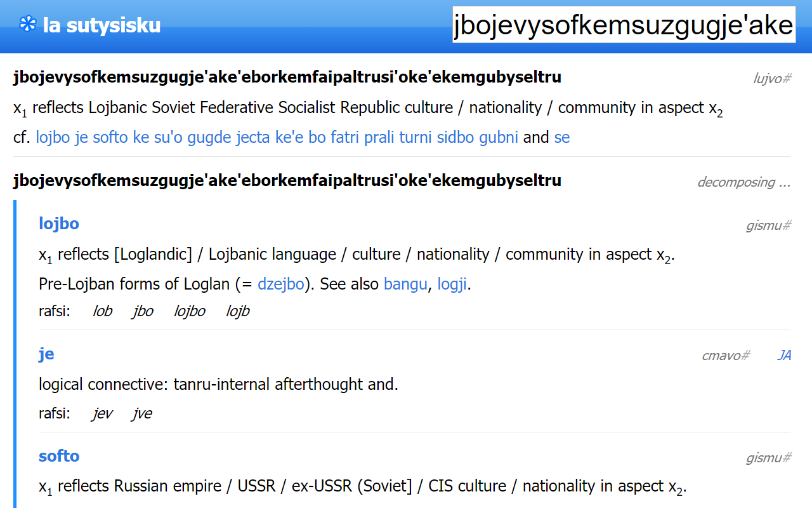Open the bangu link

coord(405,284)
